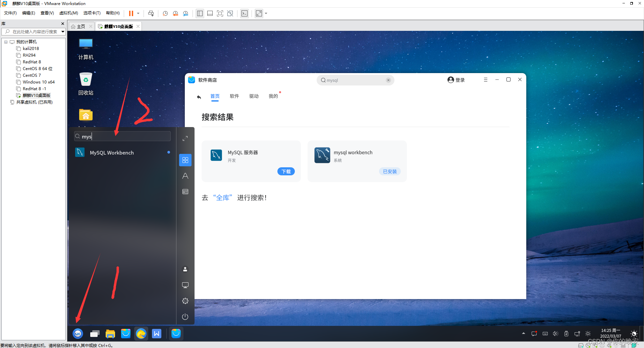Select Windows 10 x64 virtual machine

point(38,82)
